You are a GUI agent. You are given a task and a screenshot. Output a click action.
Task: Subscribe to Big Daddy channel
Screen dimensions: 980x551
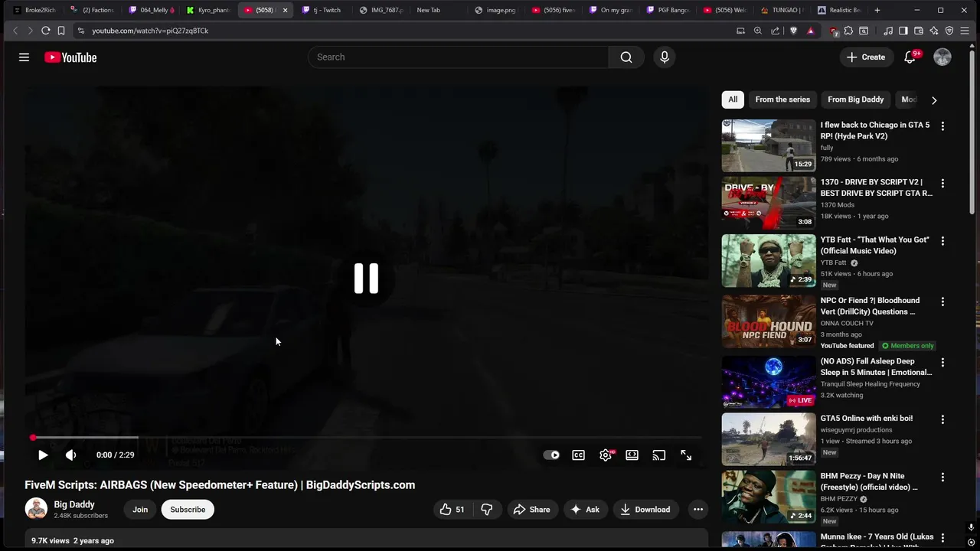pos(188,510)
